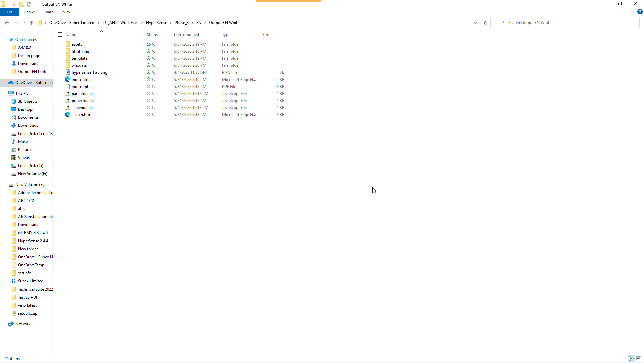Screen dimensions: 644x363
Task: Open the Quick Access Toolbar customize dropdown
Action: pyautogui.click(x=35, y=4)
